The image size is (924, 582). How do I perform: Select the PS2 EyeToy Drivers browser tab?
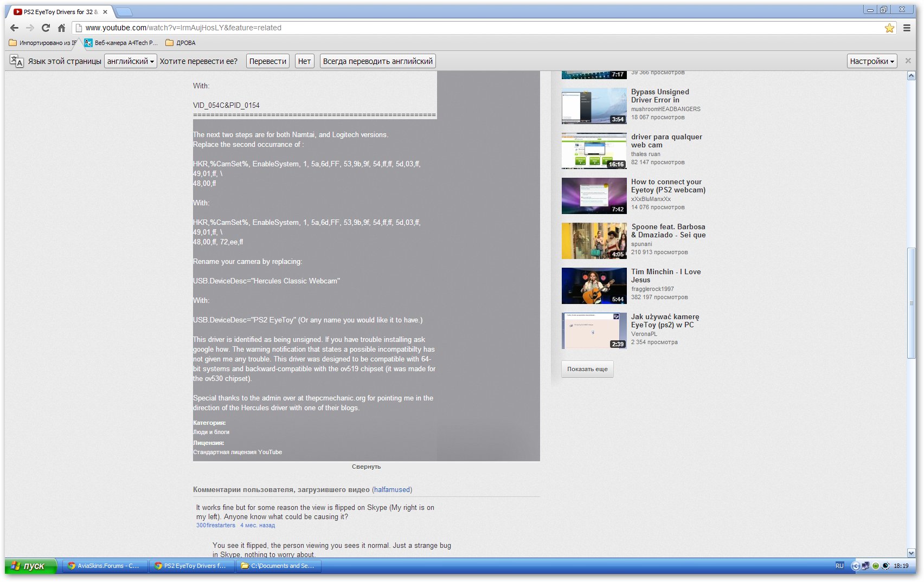coord(61,12)
